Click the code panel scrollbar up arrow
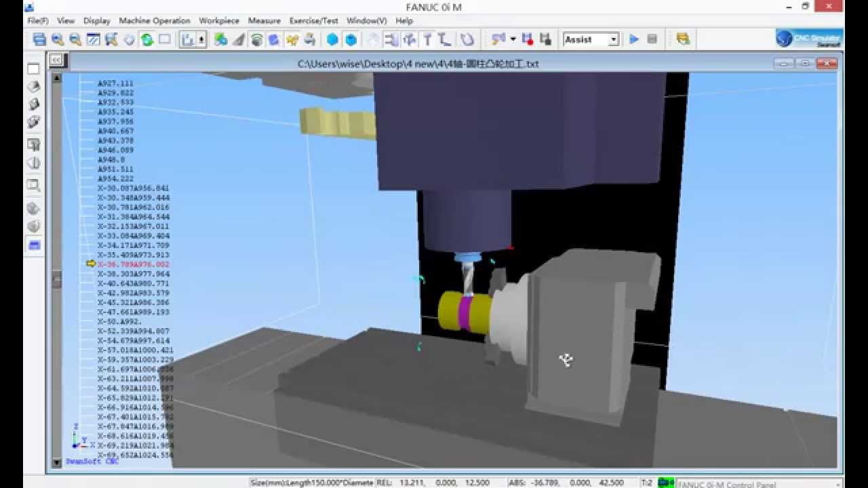 click(x=57, y=78)
